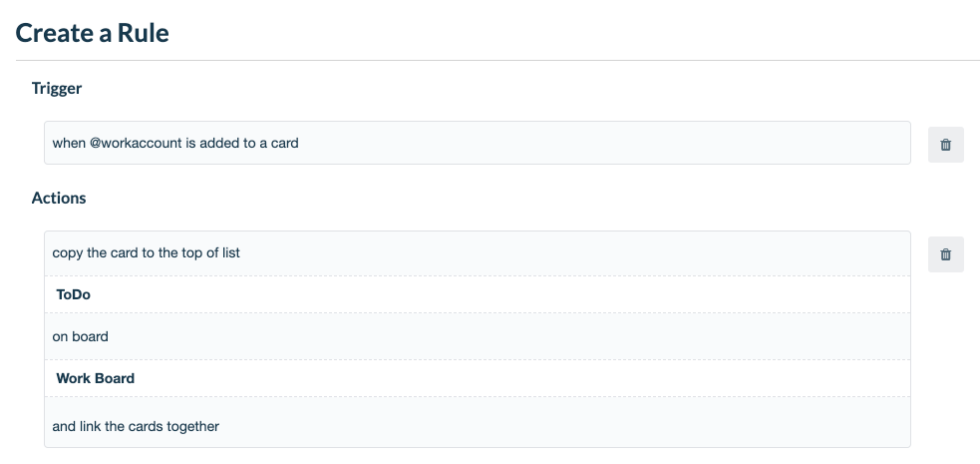Viewport: 980px width, 464px height.
Task: Click the Trigger section heading
Action: tap(56, 88)
